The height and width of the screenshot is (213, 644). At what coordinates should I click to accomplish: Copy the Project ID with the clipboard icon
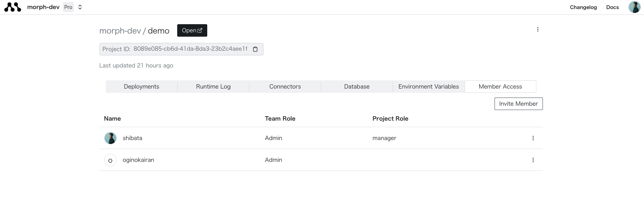coord(255,49)
